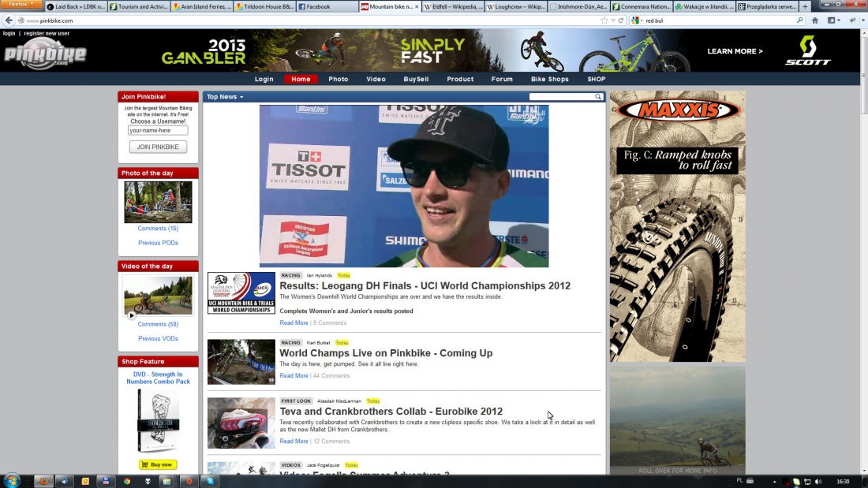The height and width of the screenshot is (488, 868).
Task: Open the Login nav item
Action: pyautogui.click(x=264, y=79)
